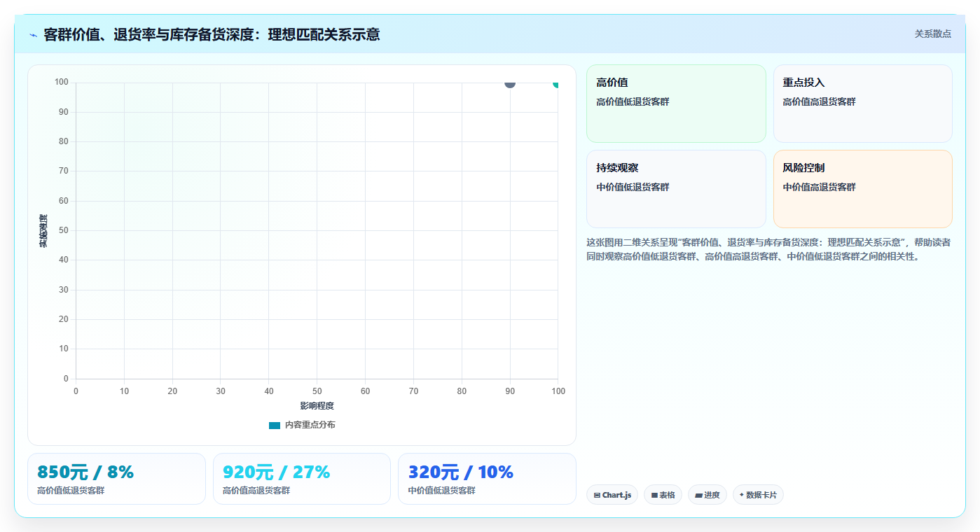Toggle the 内容重点分布 legend color box
This screenshot has height=532, width=980.
(x=275, y=426)
